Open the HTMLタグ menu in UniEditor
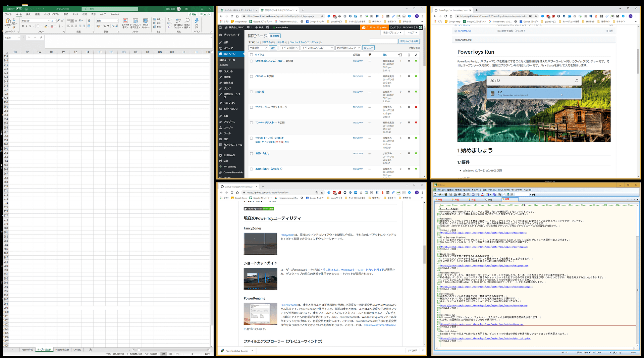Viewport: 644px width, 358px height. [503, 190]
